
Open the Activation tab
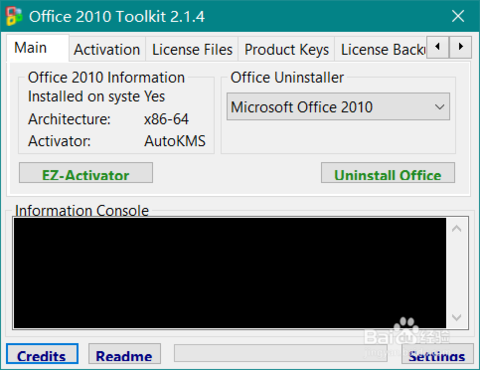(x=107, y=50)
